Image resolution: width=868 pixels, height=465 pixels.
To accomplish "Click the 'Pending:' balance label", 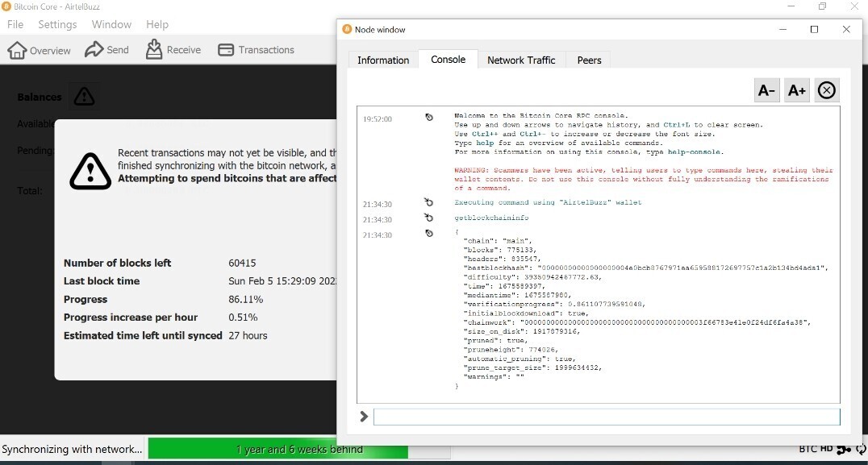I will click(x=35, y=151).
